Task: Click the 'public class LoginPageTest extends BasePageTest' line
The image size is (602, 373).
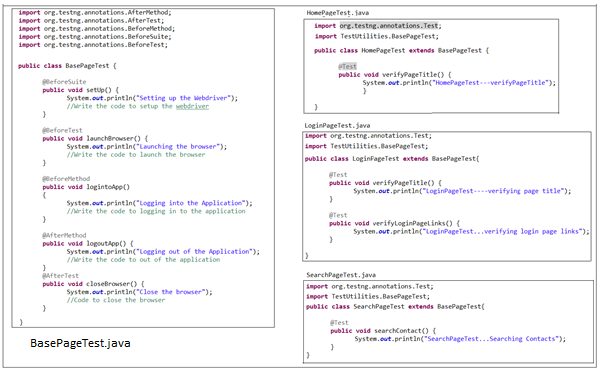Action: (392, 158)
